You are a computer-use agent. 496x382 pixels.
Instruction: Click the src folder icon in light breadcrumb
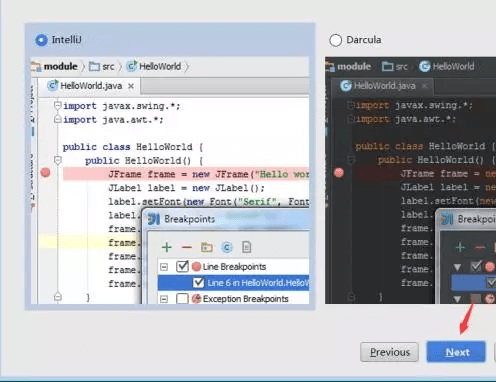(94, 67)
